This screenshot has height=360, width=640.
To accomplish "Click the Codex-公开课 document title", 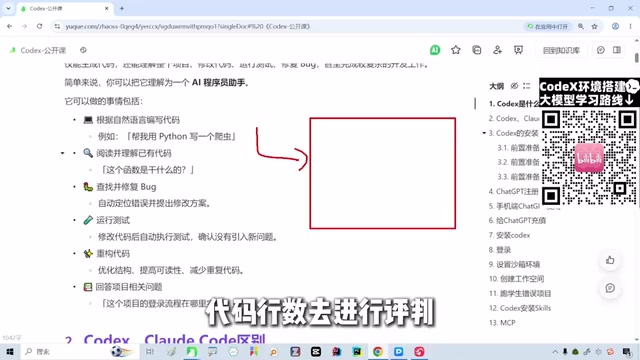I will (43, 50).
